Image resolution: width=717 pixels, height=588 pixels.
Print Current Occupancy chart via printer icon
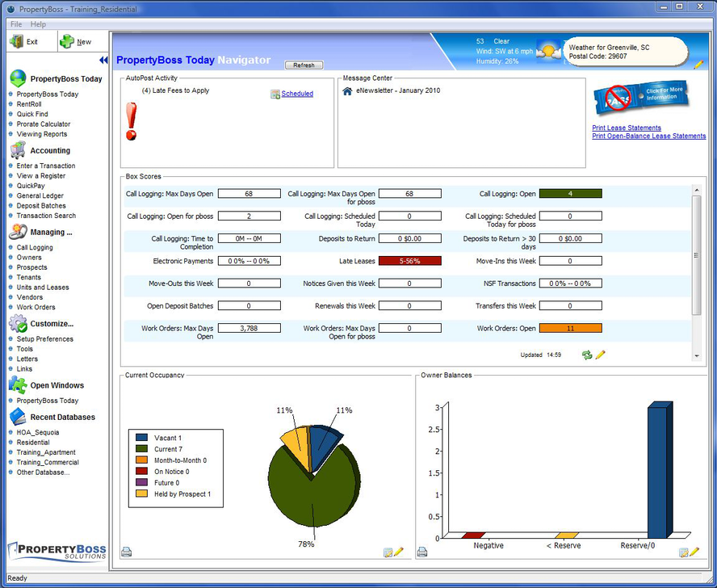click(x=127, y=551)
